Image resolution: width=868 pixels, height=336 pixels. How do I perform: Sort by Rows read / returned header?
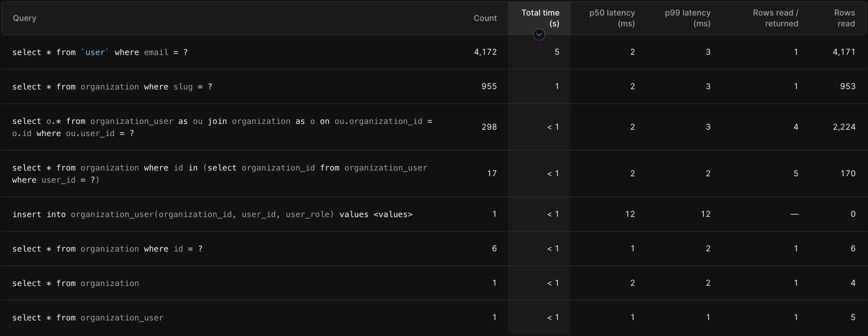click(x=775, y=18)
